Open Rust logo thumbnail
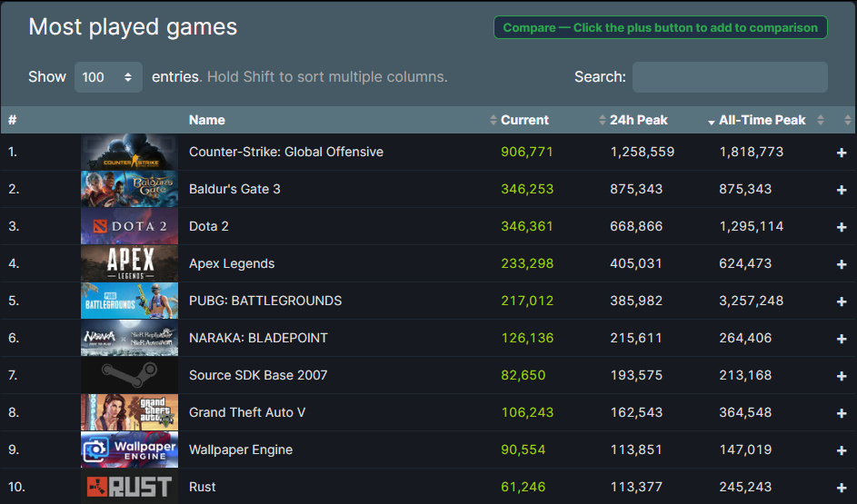This screenshot has height=504, width=857. [x=130, y=487]
